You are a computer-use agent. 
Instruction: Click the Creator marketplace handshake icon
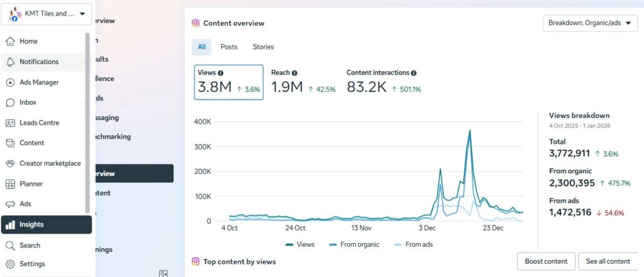pyautogui.click(x=10, y=163)
